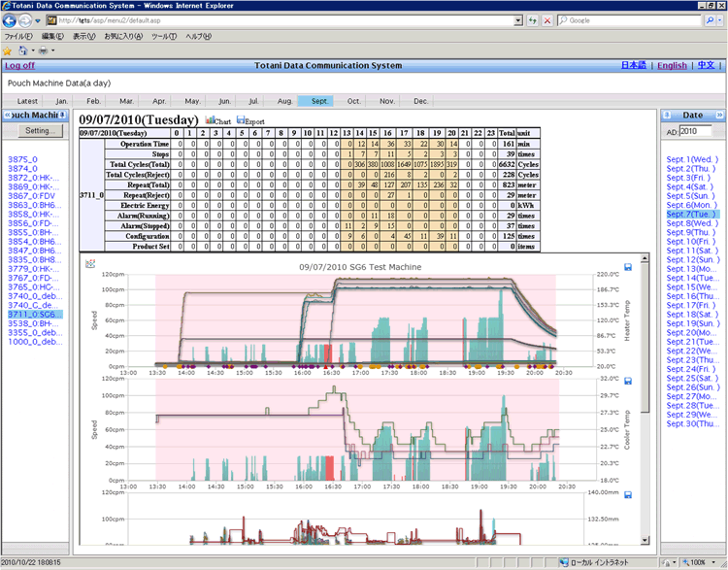This screenshot has width=728, height=570.
Task: Click the Date panel pin icon
Action: point(667,115)
